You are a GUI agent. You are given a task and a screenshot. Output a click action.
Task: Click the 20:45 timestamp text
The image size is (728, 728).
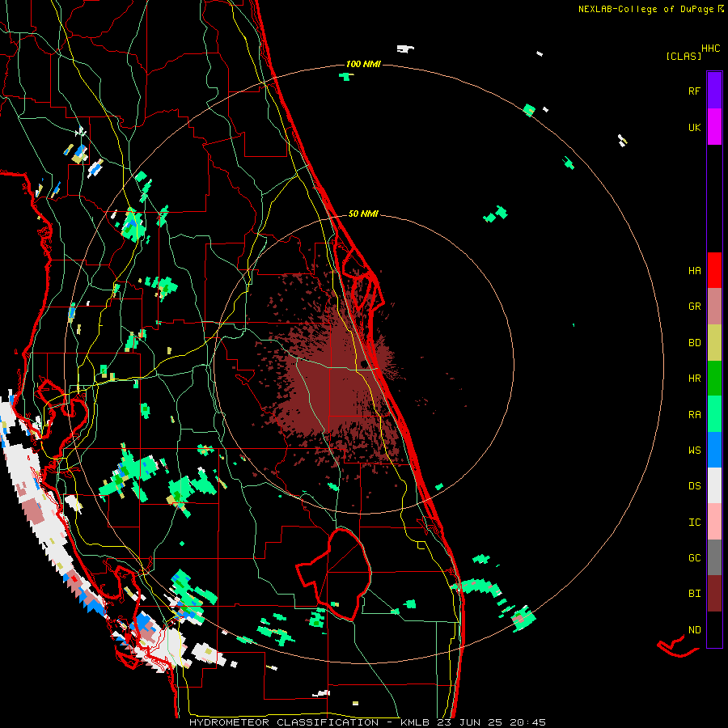[x=528, y=722]
